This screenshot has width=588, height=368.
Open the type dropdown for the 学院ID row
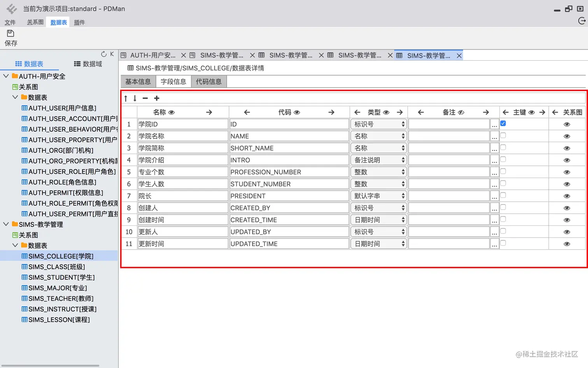click(x=379, y=125)
